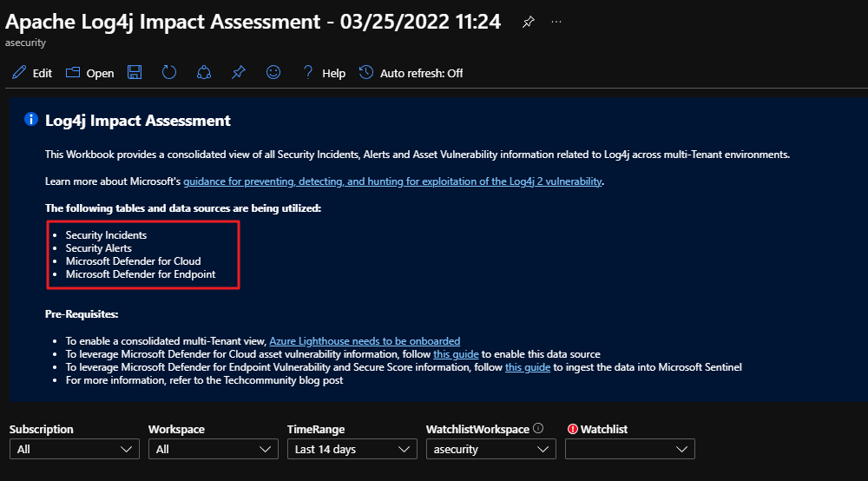This screenshot has height=481, width=868.
Task: Click the 'Log4j Impact Assessment' heading
Action: [138, 121]
